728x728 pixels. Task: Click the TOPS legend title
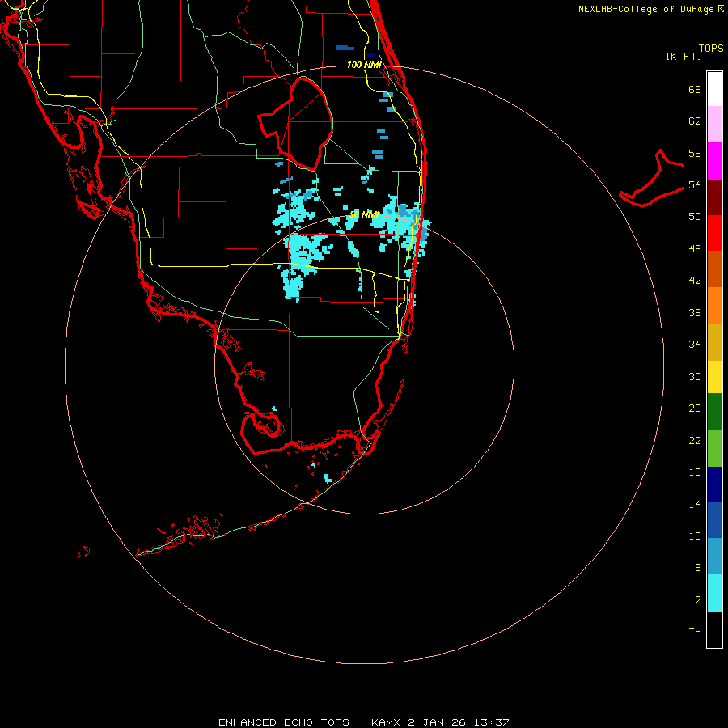pos(711,48)
